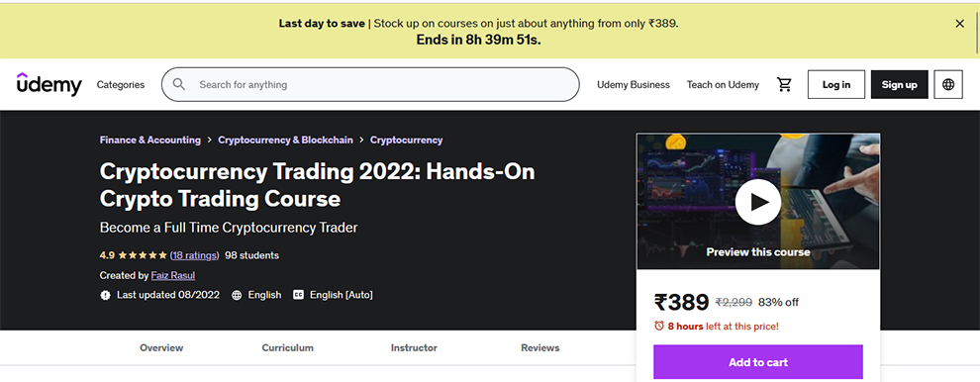Play the course preview video

[x=757, y=202]
